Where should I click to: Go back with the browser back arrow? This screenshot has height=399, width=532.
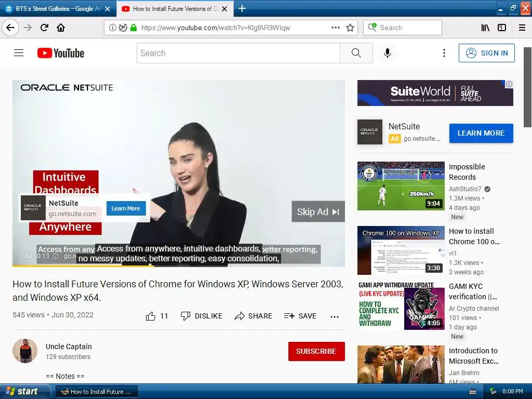[x=10, y=28]
